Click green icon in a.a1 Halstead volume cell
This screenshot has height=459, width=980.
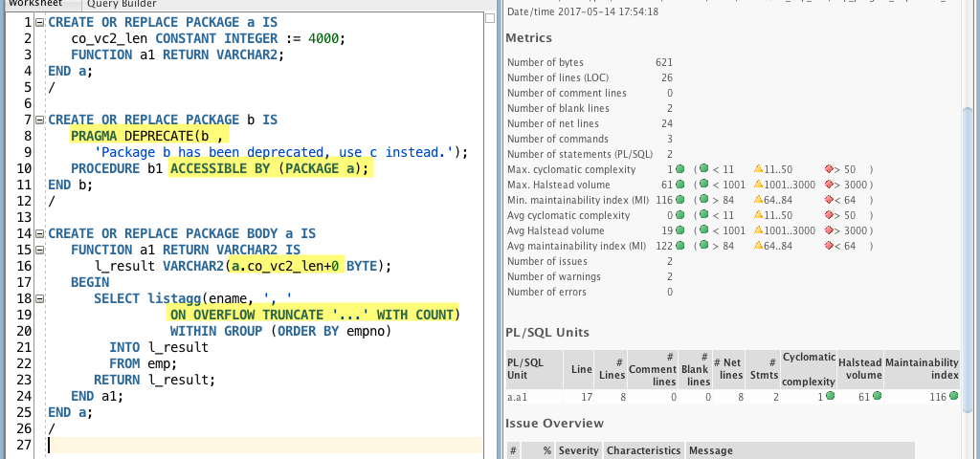pyautogui.click(x=877, y=395)
